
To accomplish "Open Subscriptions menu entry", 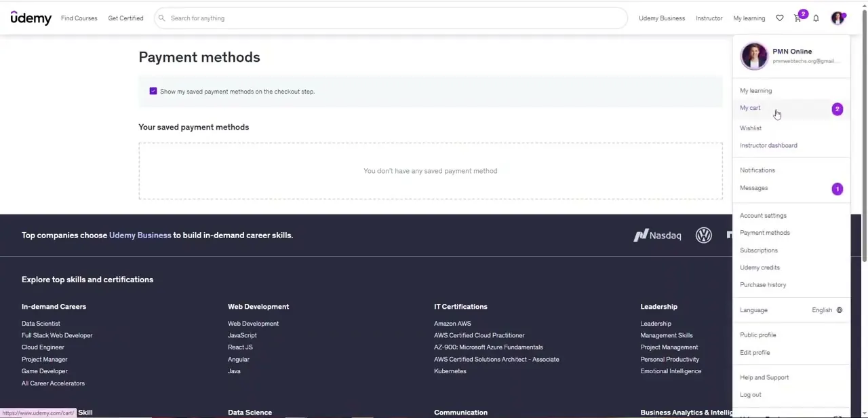I will coord(759,250).
